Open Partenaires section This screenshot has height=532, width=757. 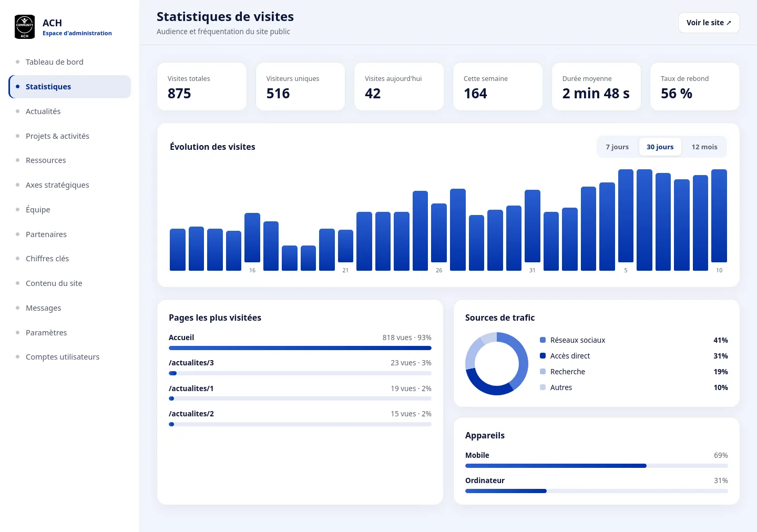click(69, 234)
